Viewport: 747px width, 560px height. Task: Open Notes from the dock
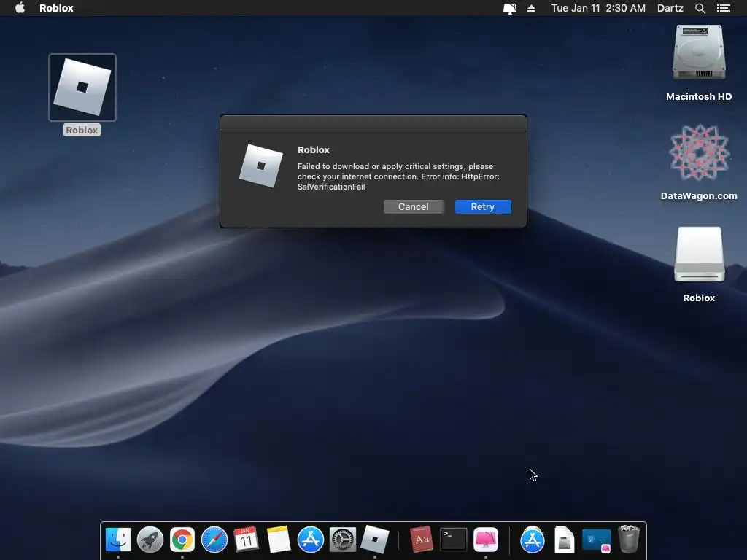click(278, 540)
